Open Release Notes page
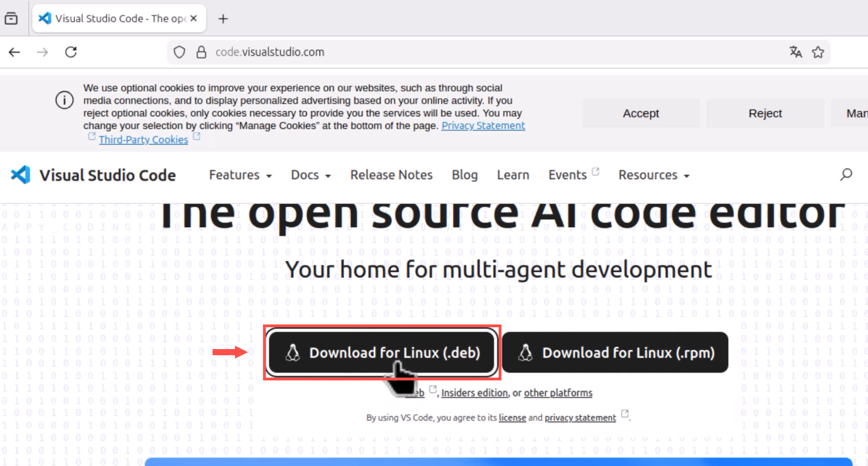Viewport: 868px width, 466px height. pyautogui.click(x=392, y=175)
